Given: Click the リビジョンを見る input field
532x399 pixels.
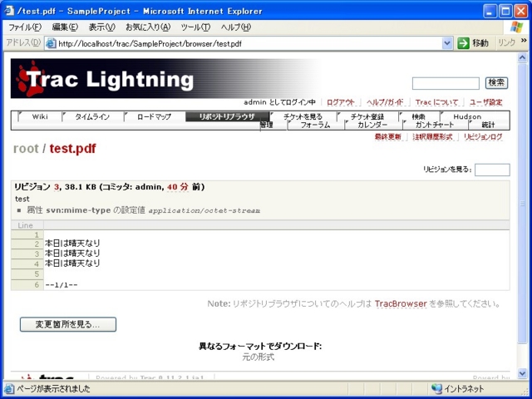Looking at the screenshot, I should pos(492,170).
